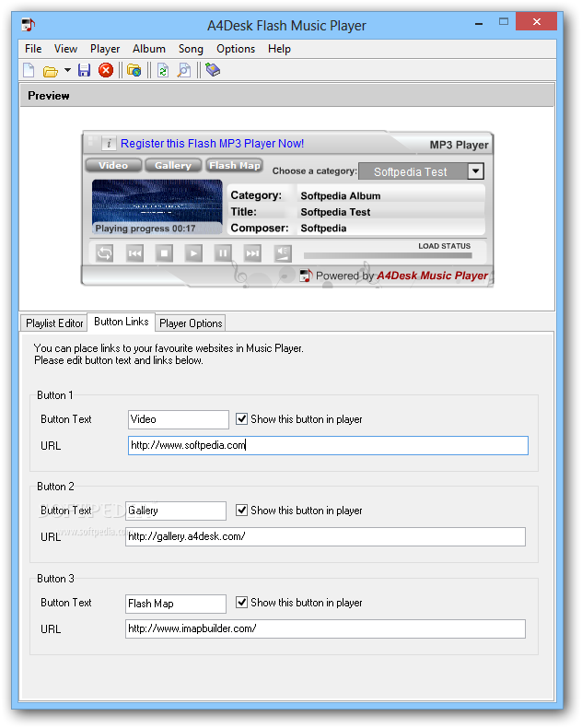582x728 pixels.
Task: Open the Player menu
Action: (105, 49)
